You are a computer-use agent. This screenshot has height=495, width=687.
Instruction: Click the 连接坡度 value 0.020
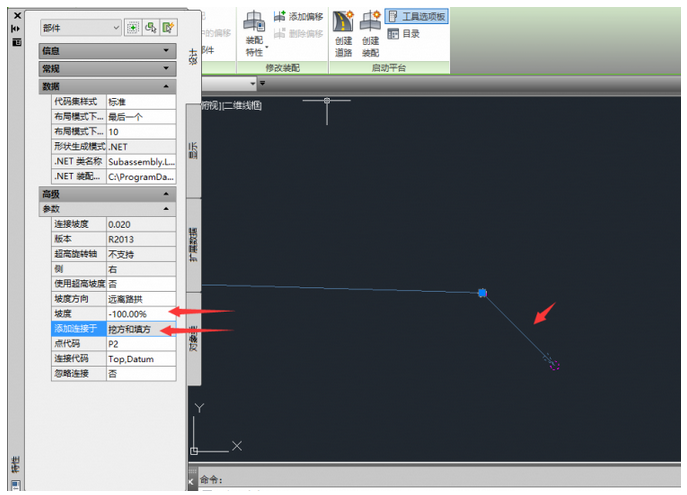point(141,224)
